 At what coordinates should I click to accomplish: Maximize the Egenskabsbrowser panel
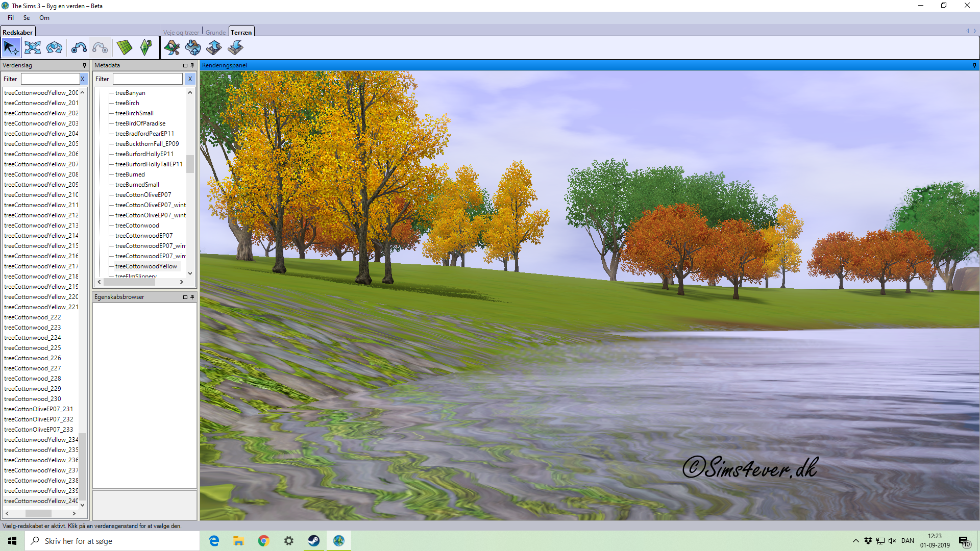click(185, 297)
